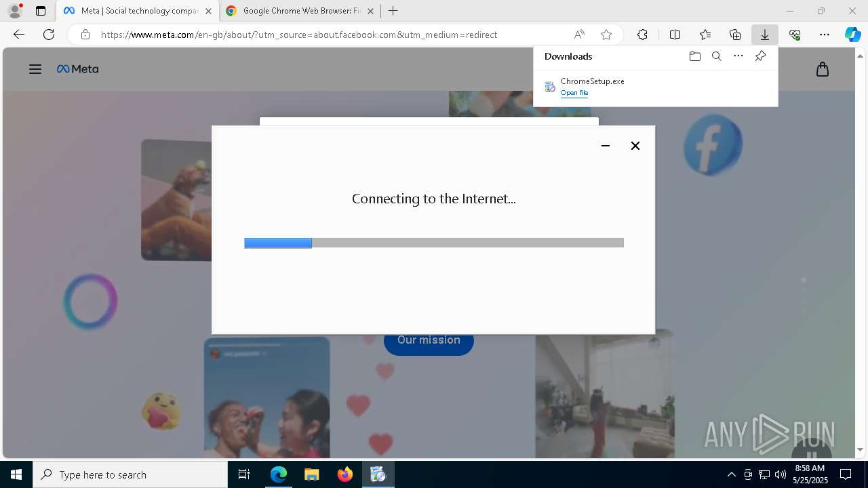
Task: Open Collections icon in toolbar
Action: point(735,35)
